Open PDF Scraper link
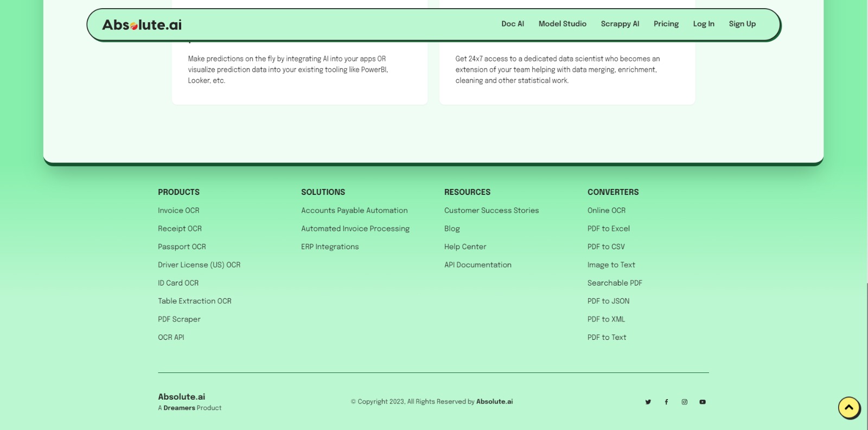 (179, 319)
